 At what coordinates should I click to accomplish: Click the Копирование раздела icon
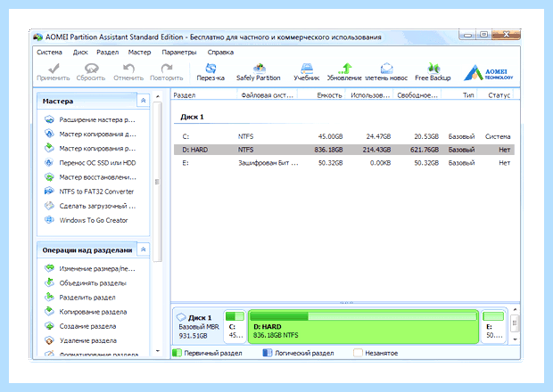pyautogui.click(x=49, y=311)
